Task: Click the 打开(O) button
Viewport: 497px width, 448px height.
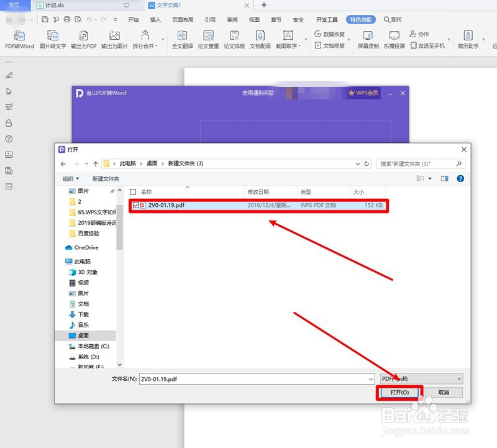Action: (399, 393)
